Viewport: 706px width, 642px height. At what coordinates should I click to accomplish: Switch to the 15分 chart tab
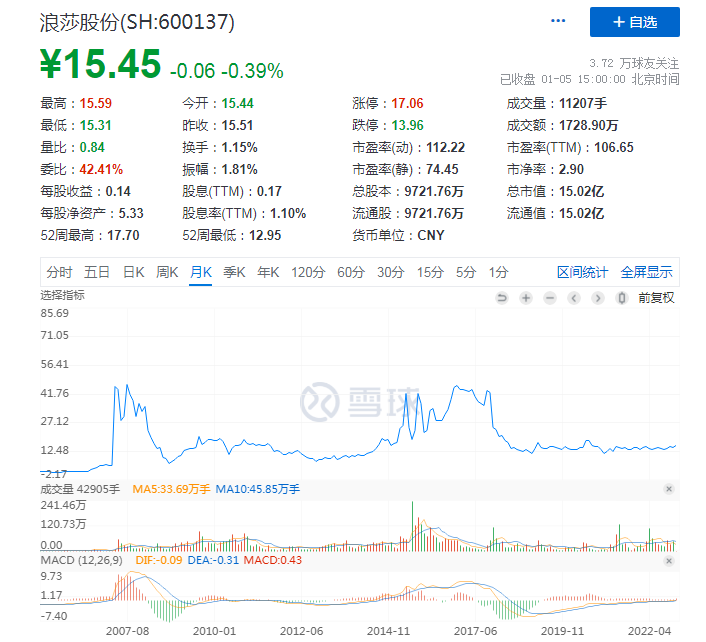coord(430,272)
